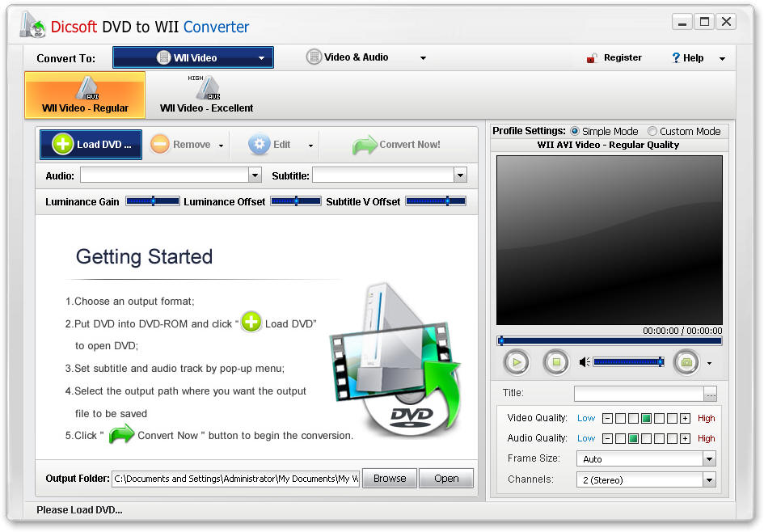The image size is (764, 532).
Task: Click Browse for output folder
Action: pyautogui.click(x=390, y=479)
